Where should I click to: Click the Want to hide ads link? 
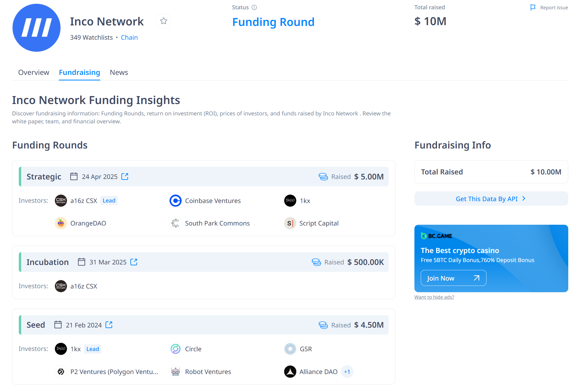(434, 297)
